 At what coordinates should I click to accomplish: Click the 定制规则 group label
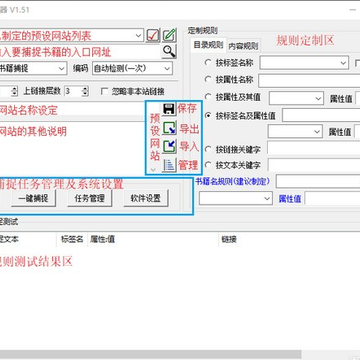click(203, 31)
